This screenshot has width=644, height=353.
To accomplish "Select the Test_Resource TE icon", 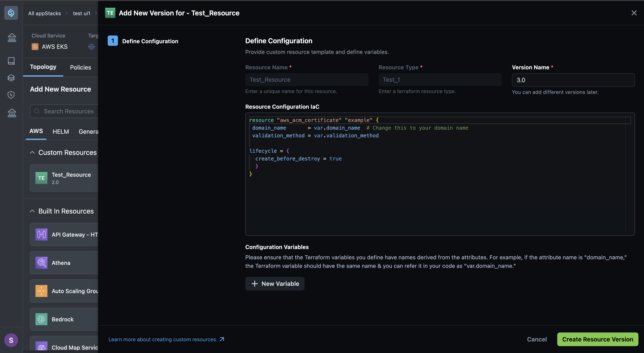I will [x=41, y=178].
